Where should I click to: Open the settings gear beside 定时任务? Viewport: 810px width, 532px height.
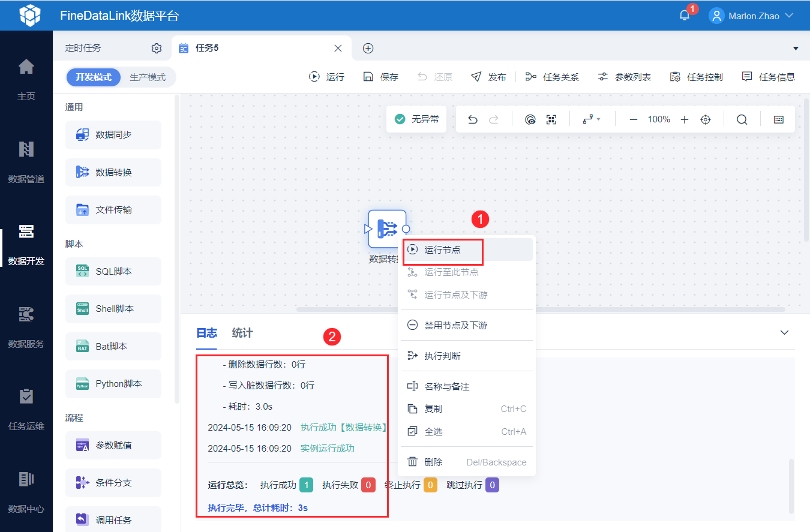point(157,48)
